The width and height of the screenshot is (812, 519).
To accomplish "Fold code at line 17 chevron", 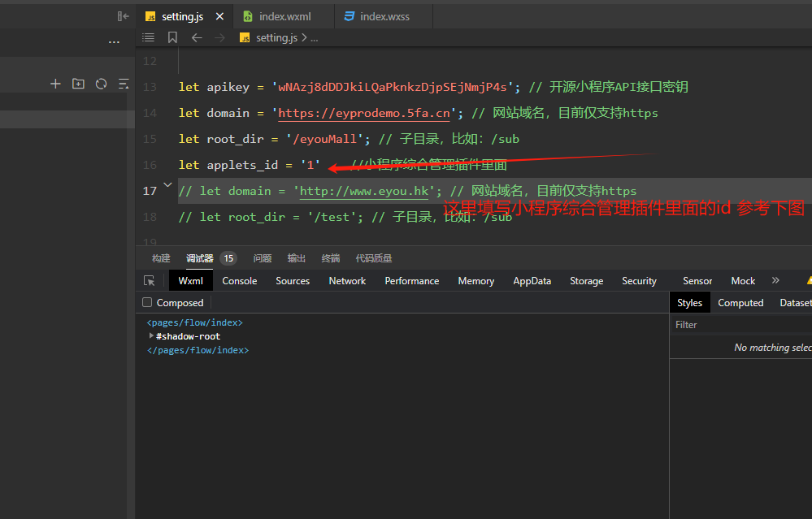I will [167, 184].
